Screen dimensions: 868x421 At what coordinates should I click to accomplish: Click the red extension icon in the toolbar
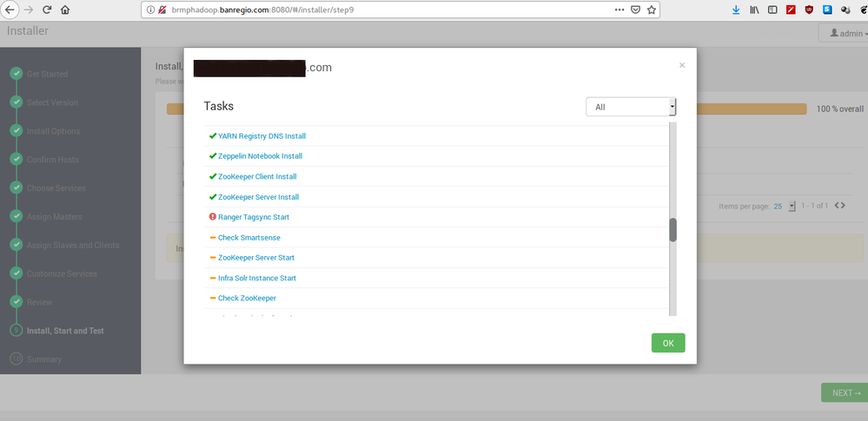(791, 10)
